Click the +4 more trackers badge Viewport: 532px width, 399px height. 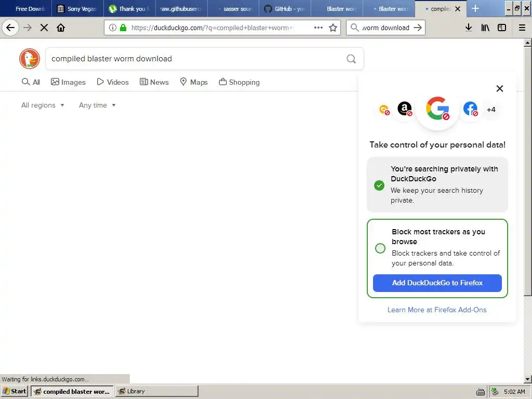click(491, 110)
